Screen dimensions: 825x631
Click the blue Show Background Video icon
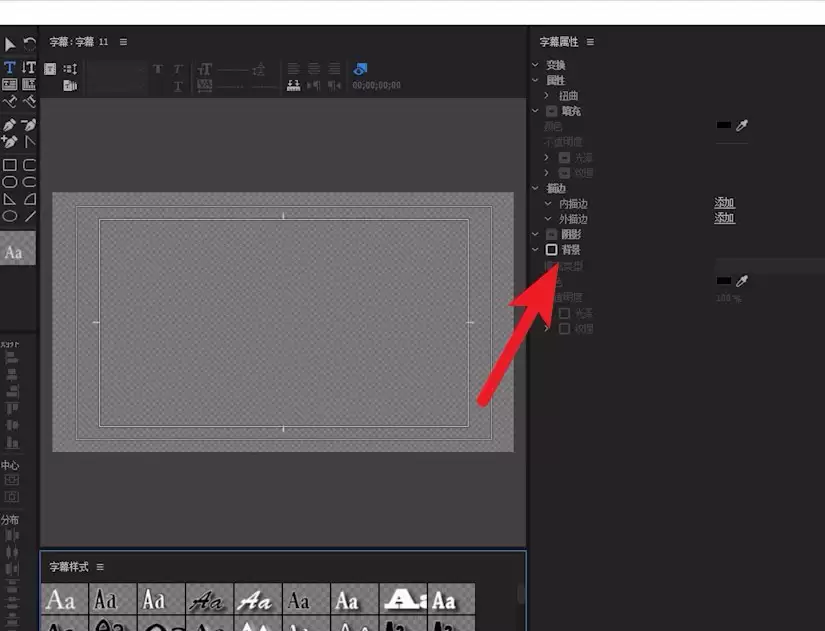point(361,69)
